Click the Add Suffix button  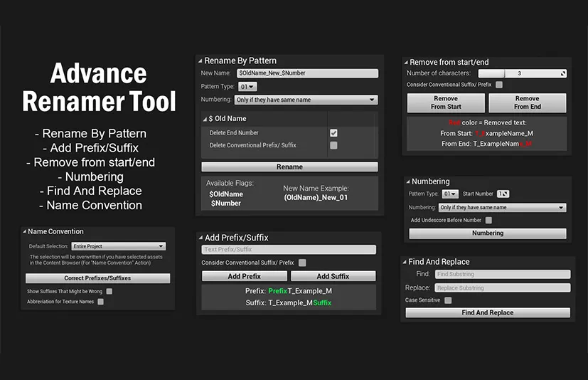333,276
